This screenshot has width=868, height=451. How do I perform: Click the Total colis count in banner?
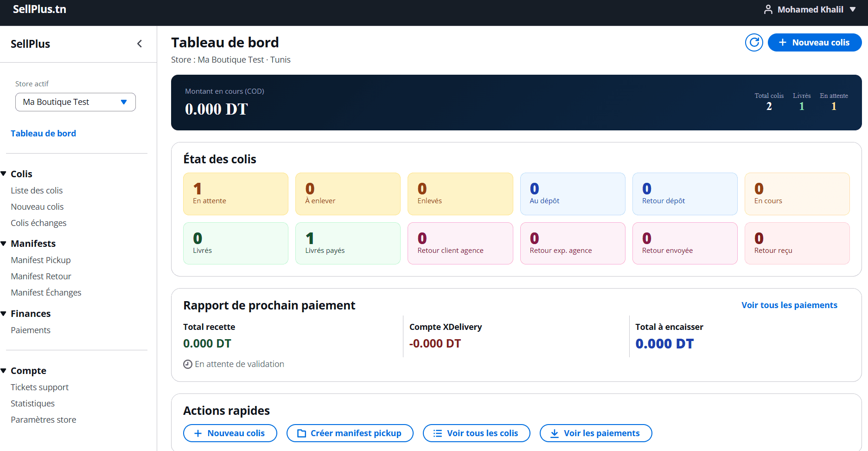point(769,107)
